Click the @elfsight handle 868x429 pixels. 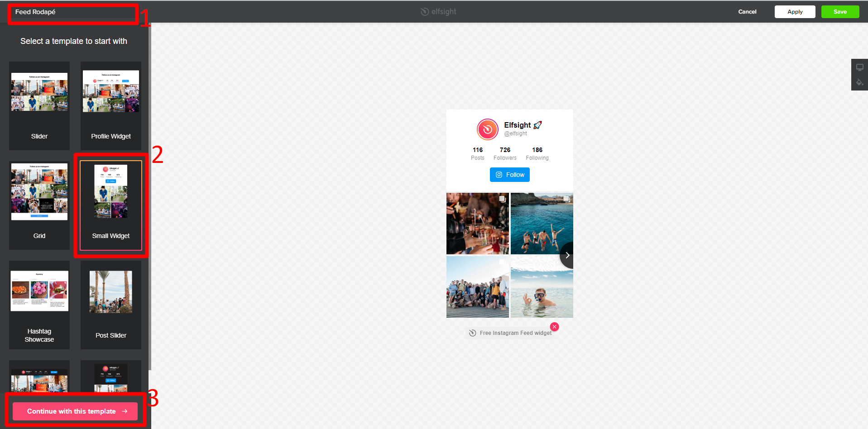(516, 133)
